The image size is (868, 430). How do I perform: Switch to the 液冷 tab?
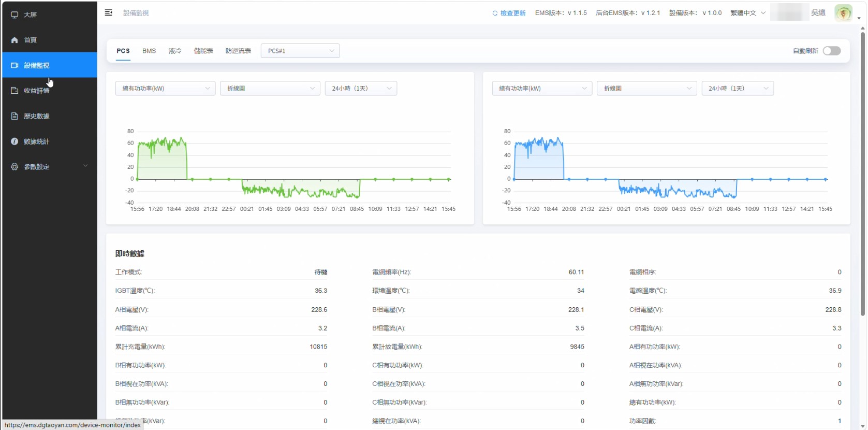tap(175, 51)
